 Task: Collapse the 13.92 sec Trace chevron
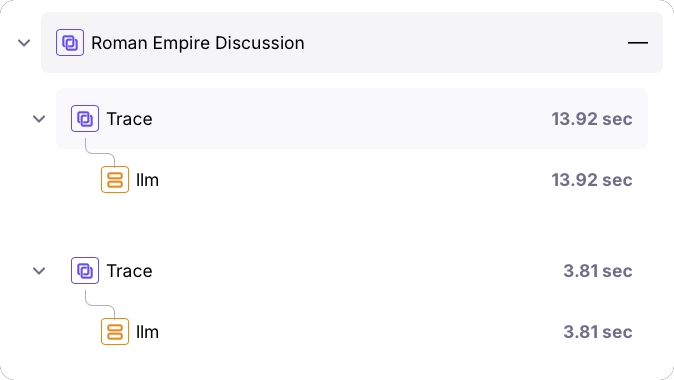[39, 119]
